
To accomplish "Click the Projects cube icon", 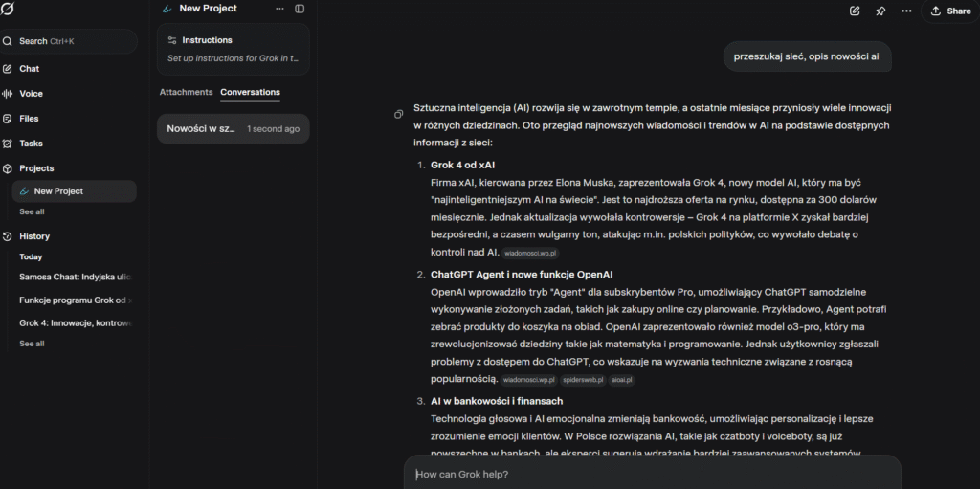I will coord(8,168).
